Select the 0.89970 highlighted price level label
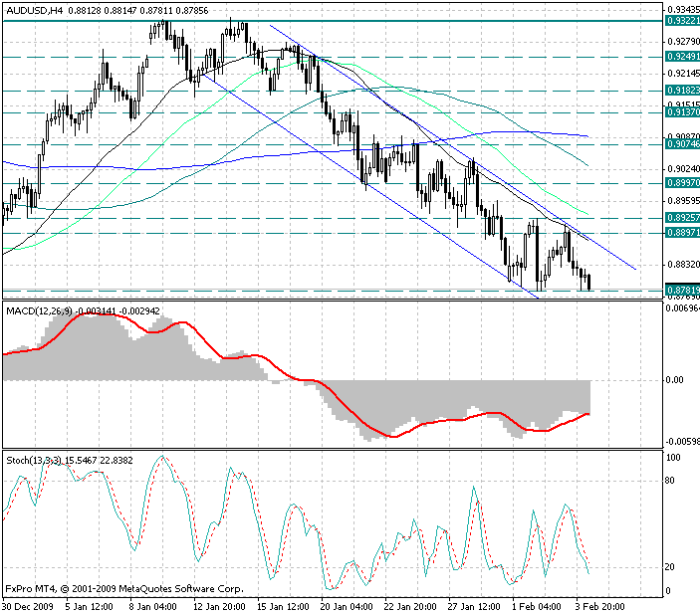 [682, 183]
